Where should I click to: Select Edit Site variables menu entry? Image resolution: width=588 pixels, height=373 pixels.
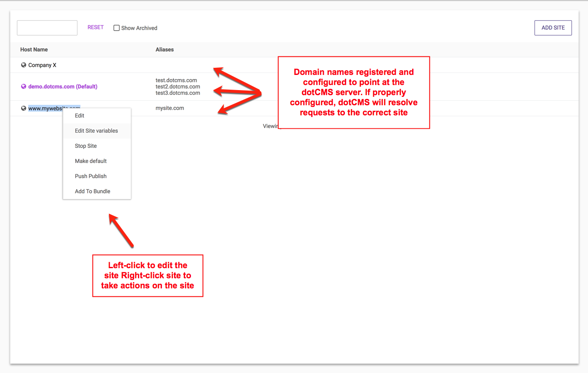[96, 131]
